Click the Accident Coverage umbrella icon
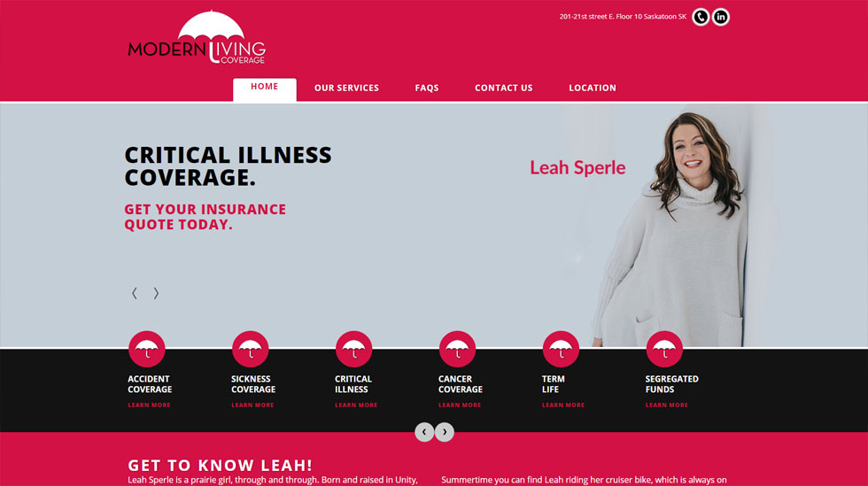 (147, 349)
